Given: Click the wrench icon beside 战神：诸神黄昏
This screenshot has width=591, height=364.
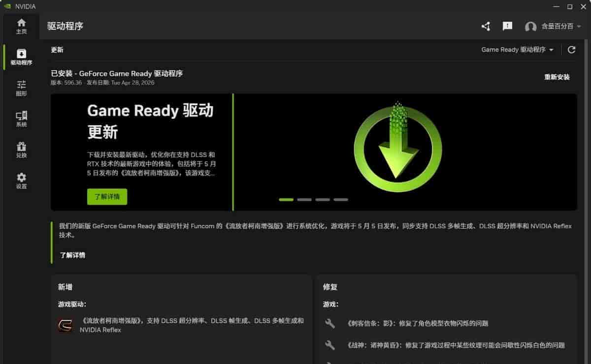Looking at the screenshot, I should coord(330,345).
